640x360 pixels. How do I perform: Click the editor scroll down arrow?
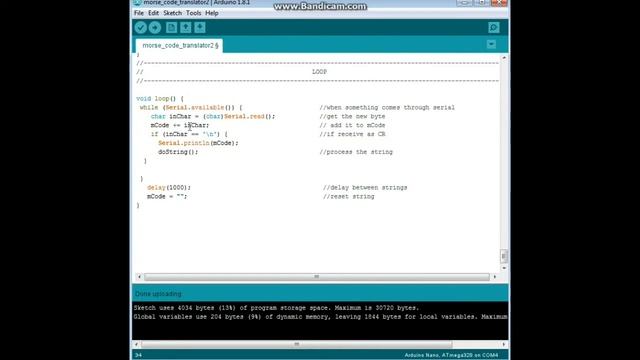click(x=504, y=268)
